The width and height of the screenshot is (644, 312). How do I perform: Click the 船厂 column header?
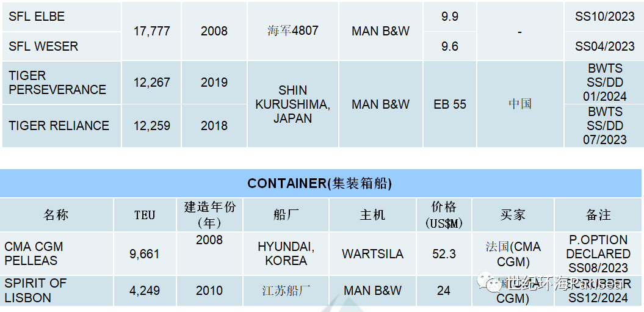[286, 214]
